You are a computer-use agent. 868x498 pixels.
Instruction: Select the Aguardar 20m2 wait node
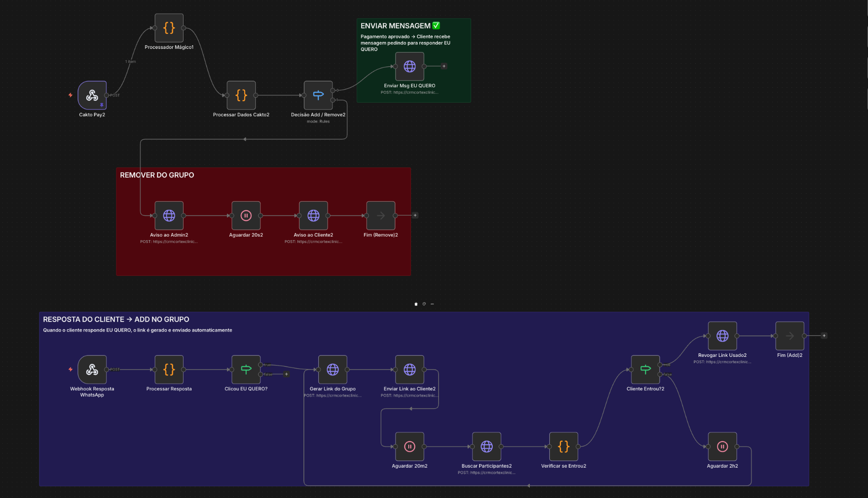tap(410, 446)
